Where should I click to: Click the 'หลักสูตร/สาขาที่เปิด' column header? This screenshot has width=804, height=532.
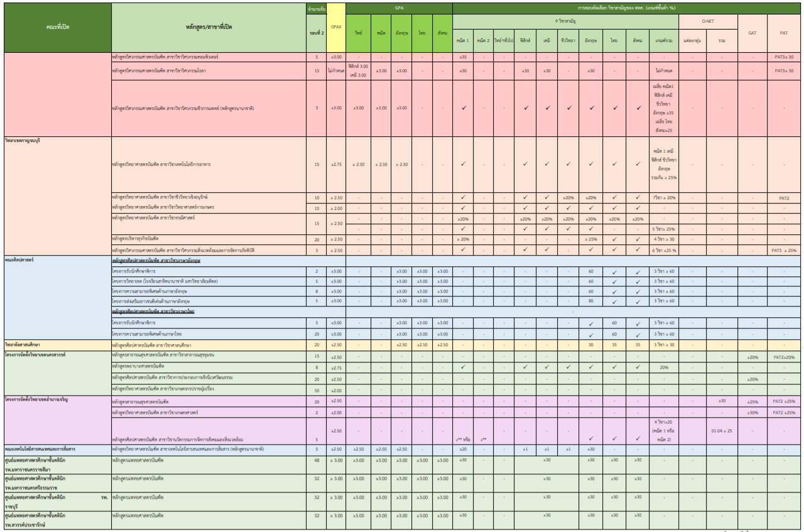(209, 28)
